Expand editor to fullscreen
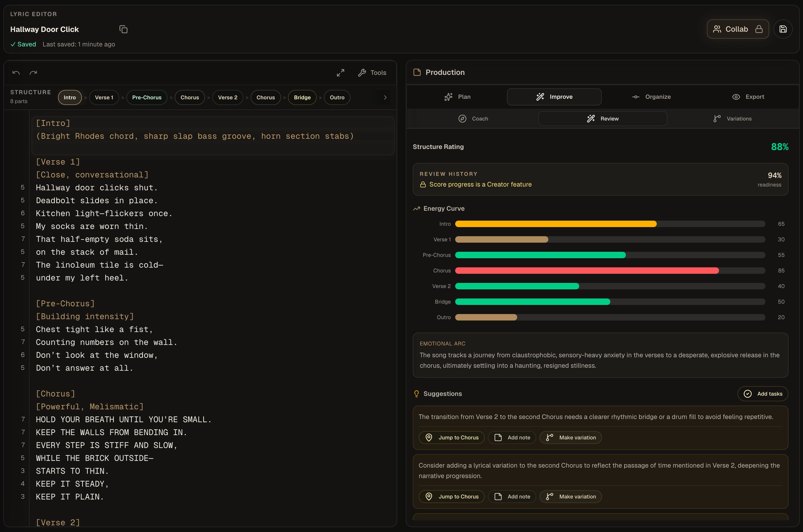This screenshot has width=803, height=532. [340, 73]
